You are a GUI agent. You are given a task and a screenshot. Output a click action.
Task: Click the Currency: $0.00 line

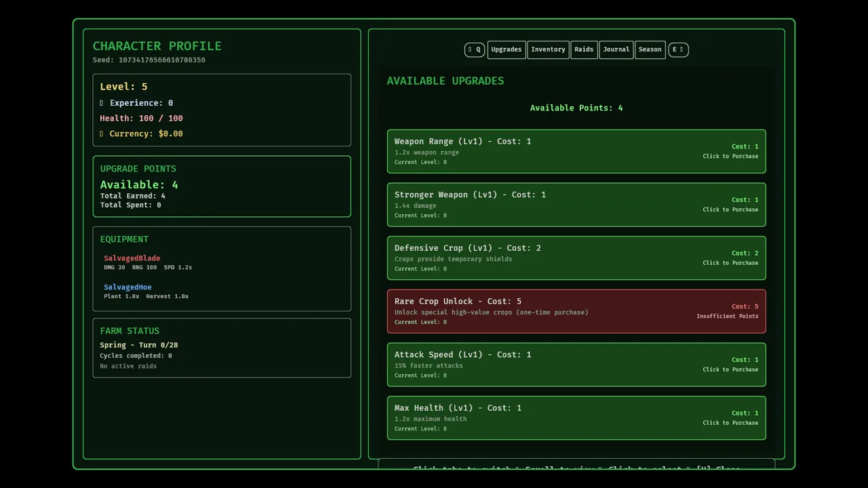(x=141, y=134)
